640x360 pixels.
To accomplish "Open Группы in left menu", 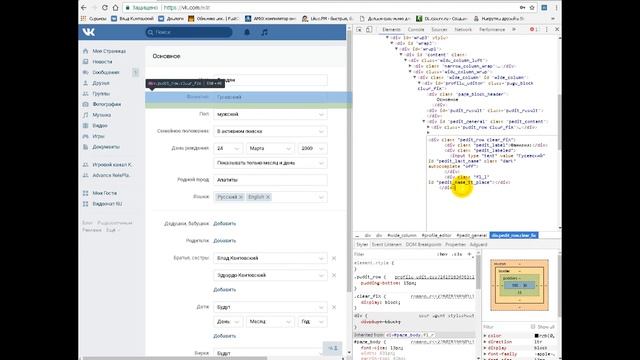I will click(101, 93).
